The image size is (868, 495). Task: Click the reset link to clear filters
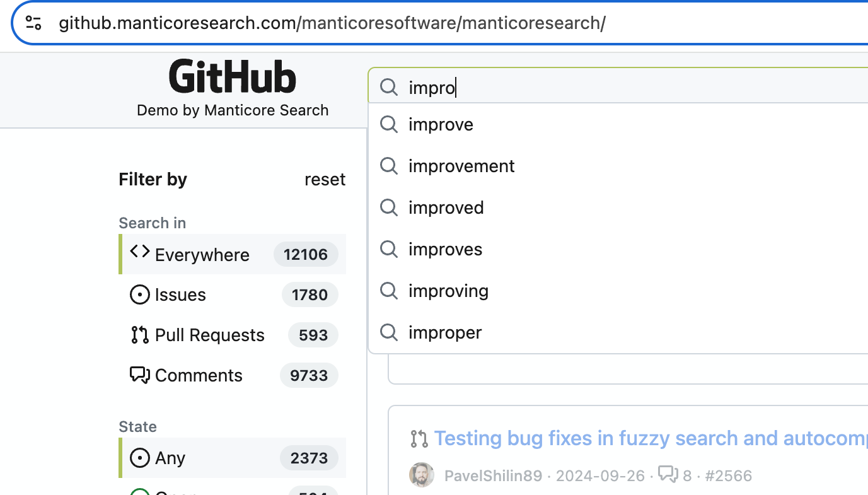click(x=325, y=179)
